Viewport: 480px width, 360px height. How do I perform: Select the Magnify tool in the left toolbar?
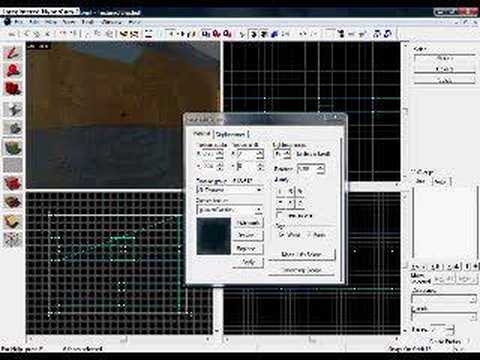click(x=13, y=70)
